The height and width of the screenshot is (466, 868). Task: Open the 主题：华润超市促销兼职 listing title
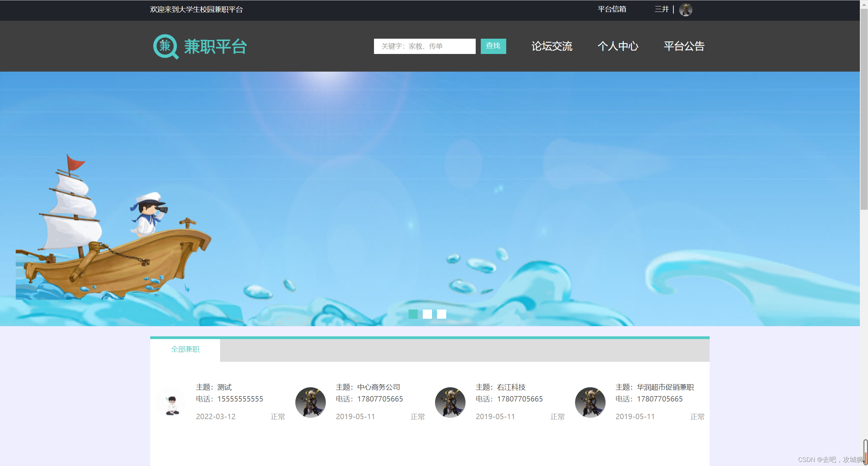[x=654, y=387]
